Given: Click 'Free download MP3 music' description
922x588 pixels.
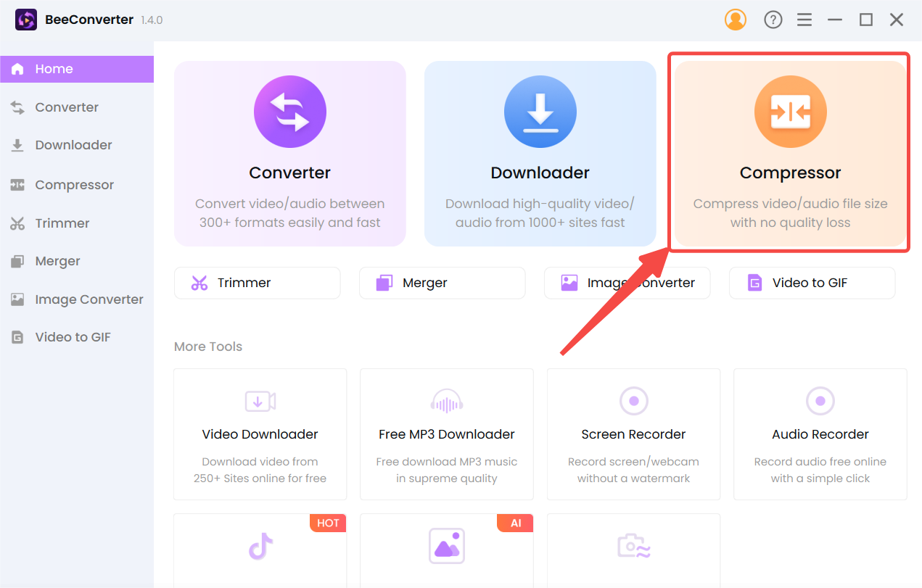Looking at the screenshot, I should tap(447, 470).
